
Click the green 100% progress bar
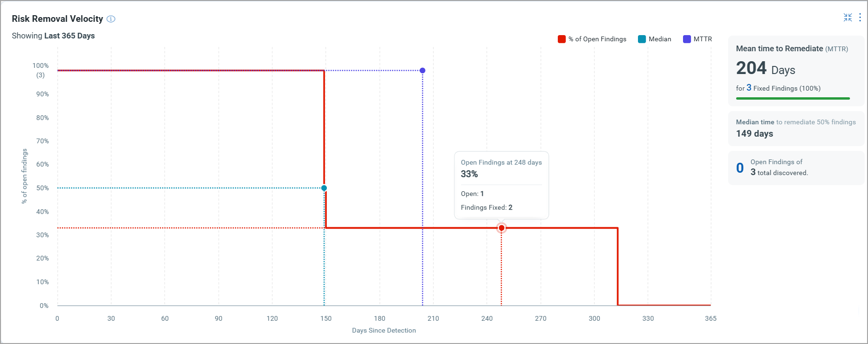(792, 98)
